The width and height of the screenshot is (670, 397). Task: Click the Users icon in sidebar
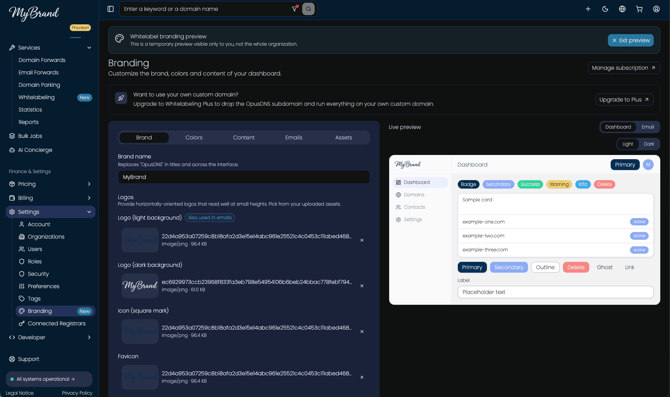tap(22, 249)
